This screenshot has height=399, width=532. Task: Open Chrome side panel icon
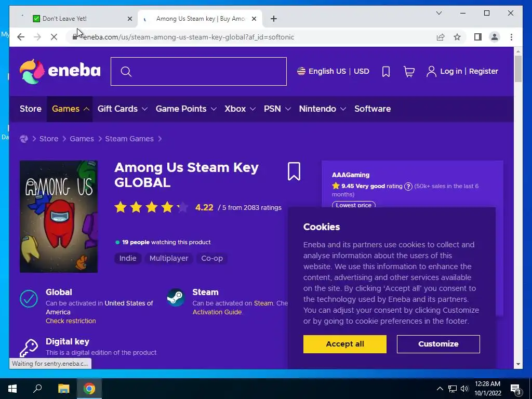(x=478, y=37)
